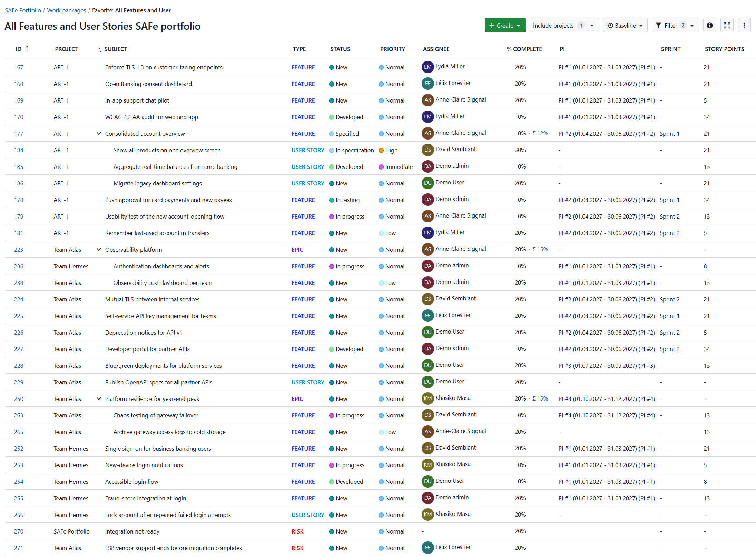The image size is (756, 557).
Task: Collapse Platform resilience for year-end peak
Action: coord(99,398)
